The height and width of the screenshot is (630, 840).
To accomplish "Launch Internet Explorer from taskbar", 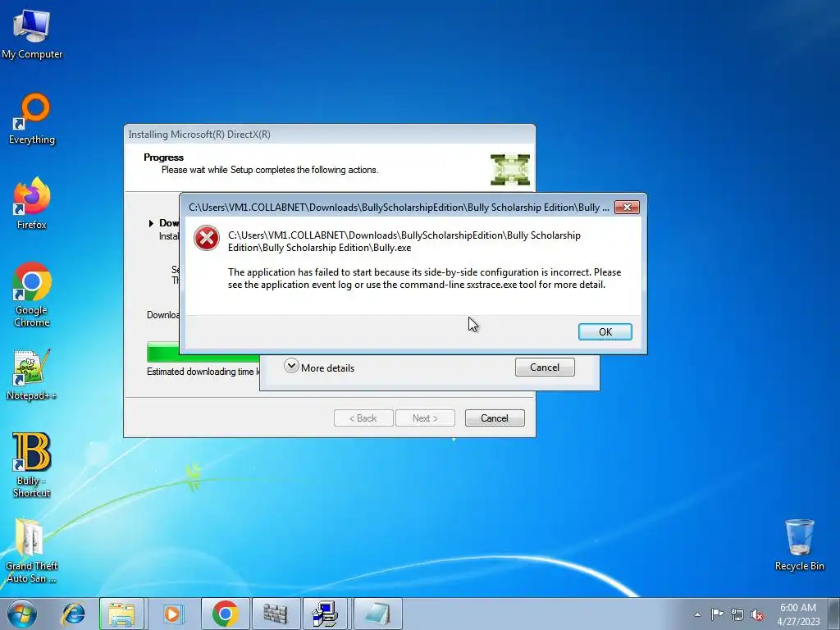I will tap(74, 614).
